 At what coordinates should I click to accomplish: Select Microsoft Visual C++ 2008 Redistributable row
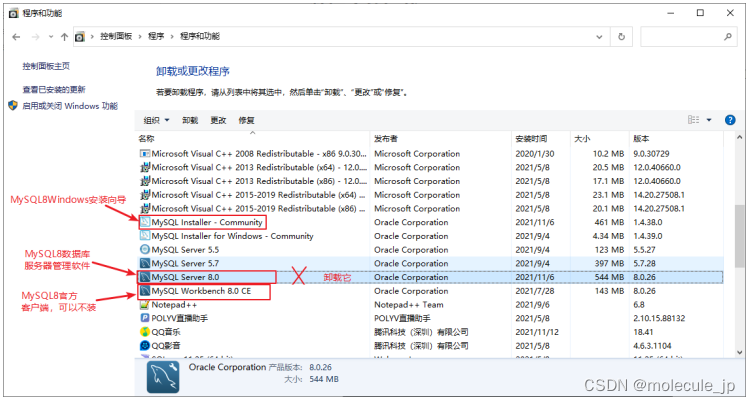click(x=430, y=153)
